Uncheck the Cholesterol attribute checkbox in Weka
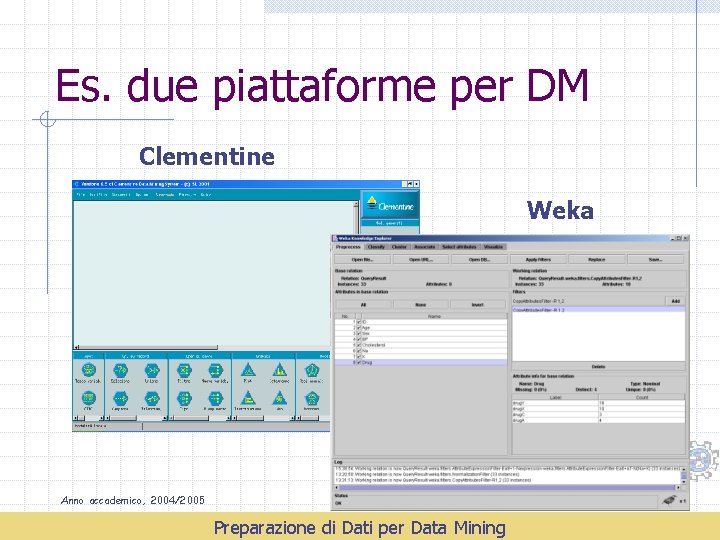The height and width of the screenshot is (540, 720). click(x=359, y=345)
